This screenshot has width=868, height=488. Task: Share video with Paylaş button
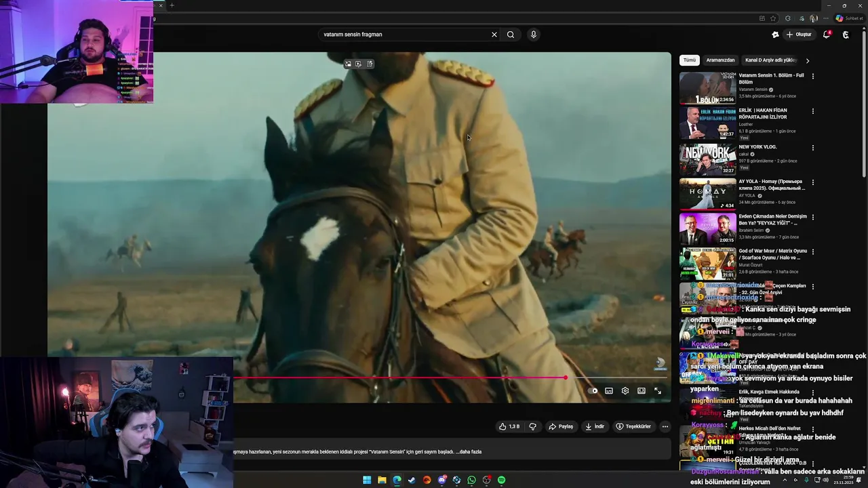point(561,426)
